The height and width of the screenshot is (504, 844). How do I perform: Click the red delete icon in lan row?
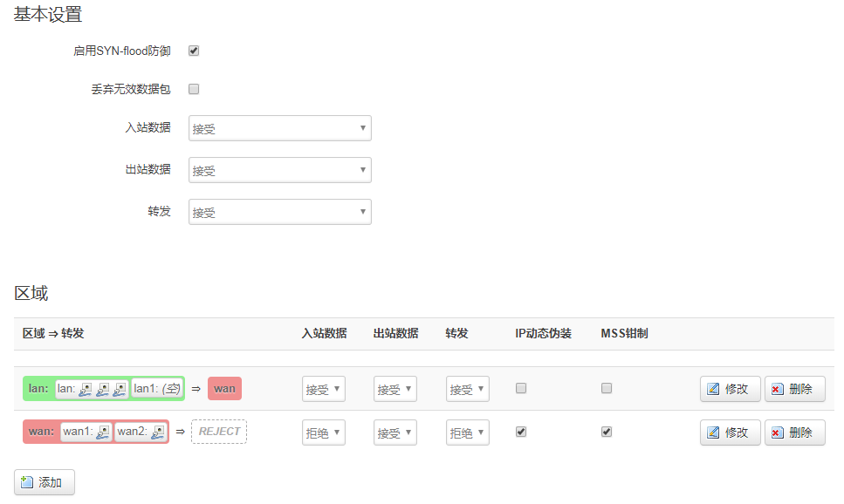pyautogui.click(x=778, y=389)
